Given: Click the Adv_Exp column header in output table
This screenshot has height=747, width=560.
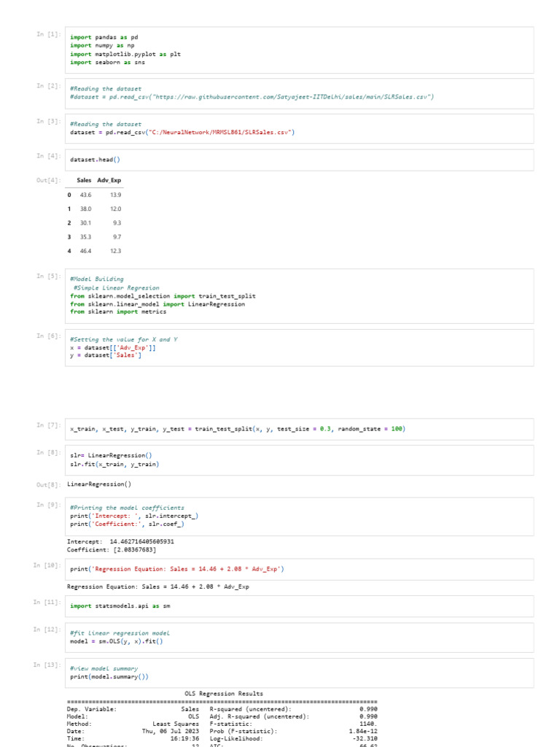Looking at the screenshot, I should [109, 179].
